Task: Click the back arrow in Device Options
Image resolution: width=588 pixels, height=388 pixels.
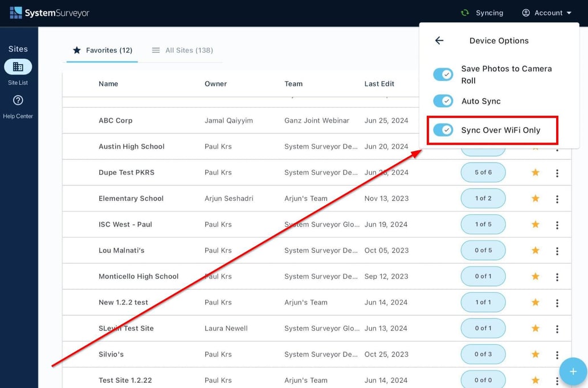Action: click(439, 40)
